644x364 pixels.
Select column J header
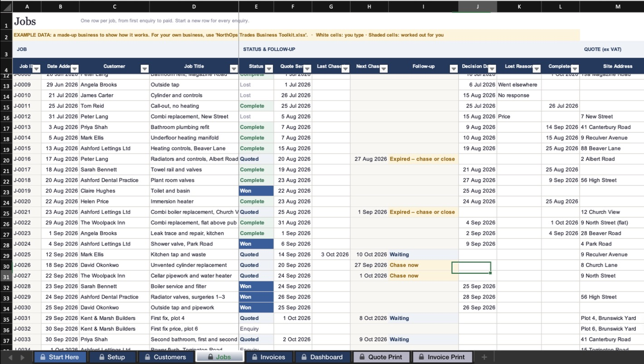(x=478, y=6)
